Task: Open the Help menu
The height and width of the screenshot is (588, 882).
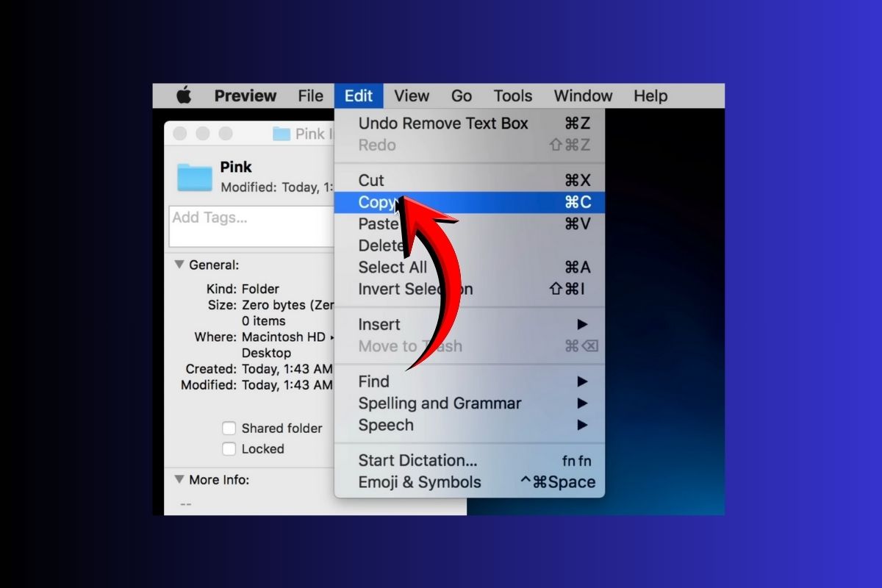Action: coord(650,96)
